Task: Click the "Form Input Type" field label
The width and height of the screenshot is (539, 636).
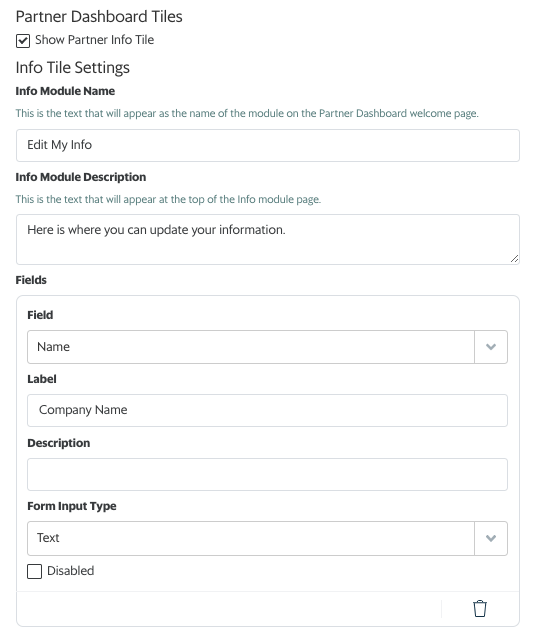Action: (72, 506)
